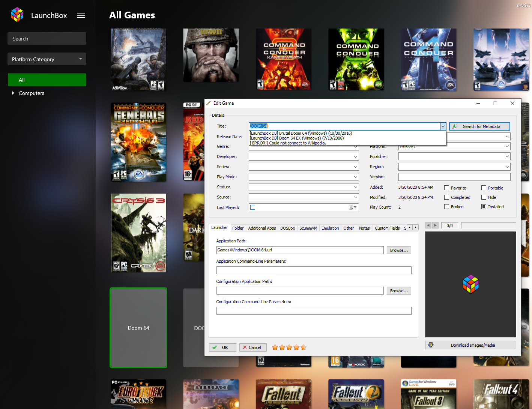
Task: Switch to the Additional Apps tab
Action: click(x=262, y=228)
